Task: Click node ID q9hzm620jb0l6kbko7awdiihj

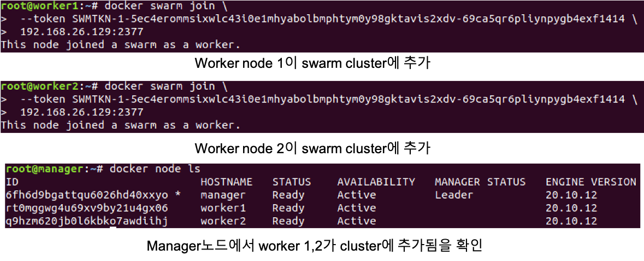Action: pyautogui.click(x=87, y=221)
